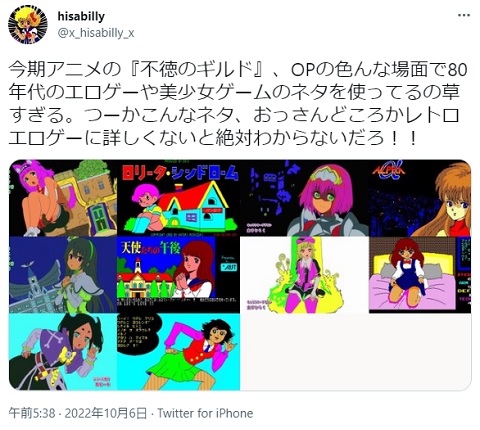
Task: Open the red-haired girl on bed image
Action: tap(420, 275)
